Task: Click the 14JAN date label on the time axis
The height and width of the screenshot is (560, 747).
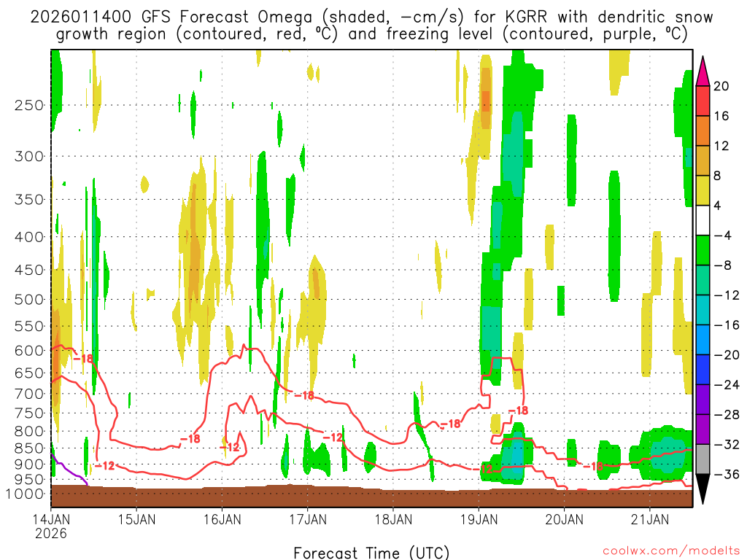Action: [x=51, y=519]
